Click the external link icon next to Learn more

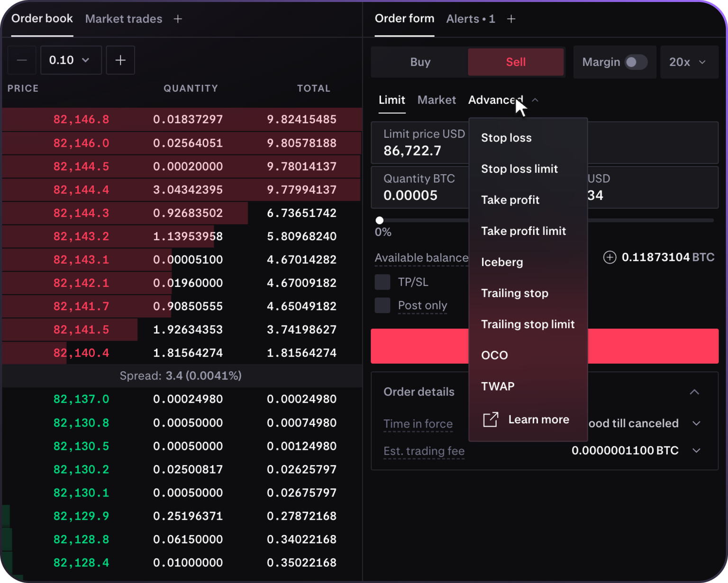point(491,420)
